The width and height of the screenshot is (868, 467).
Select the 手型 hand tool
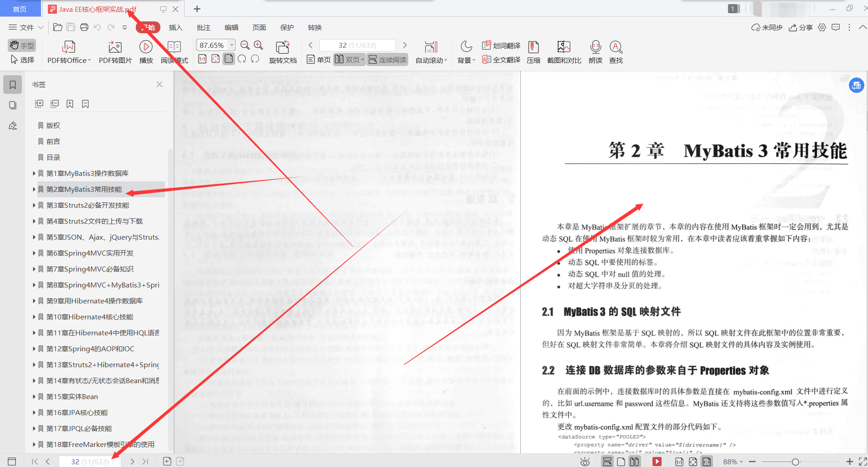(x=21, y=45)
